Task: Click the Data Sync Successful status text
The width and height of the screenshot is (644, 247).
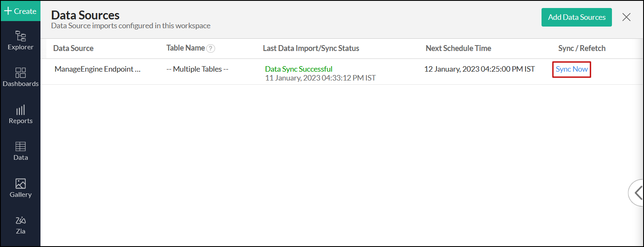Action: [x=299, y=69]
